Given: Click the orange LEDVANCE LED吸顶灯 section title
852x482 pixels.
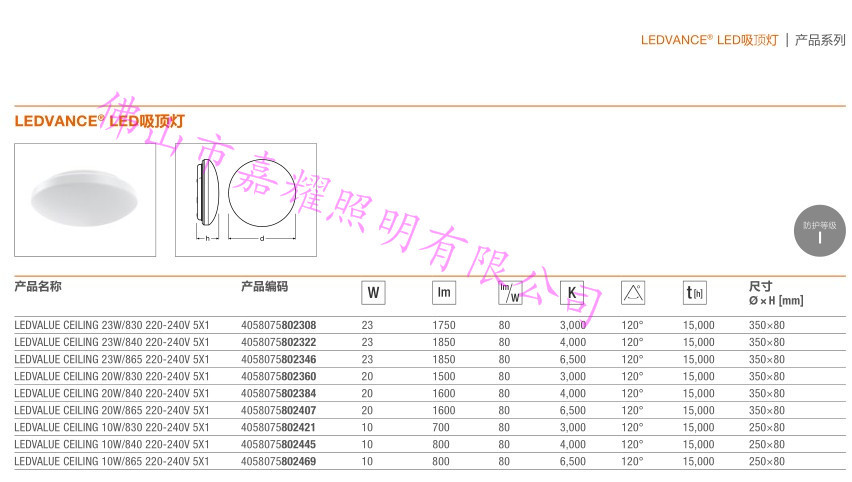Looking at the screenshot, I should pyautogui.click(x=99, y=121).
